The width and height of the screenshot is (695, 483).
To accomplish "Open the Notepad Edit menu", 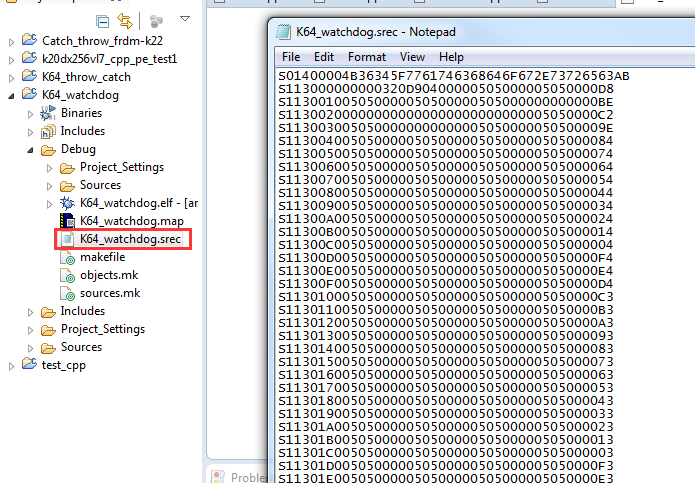I will (x=324, y=57).
